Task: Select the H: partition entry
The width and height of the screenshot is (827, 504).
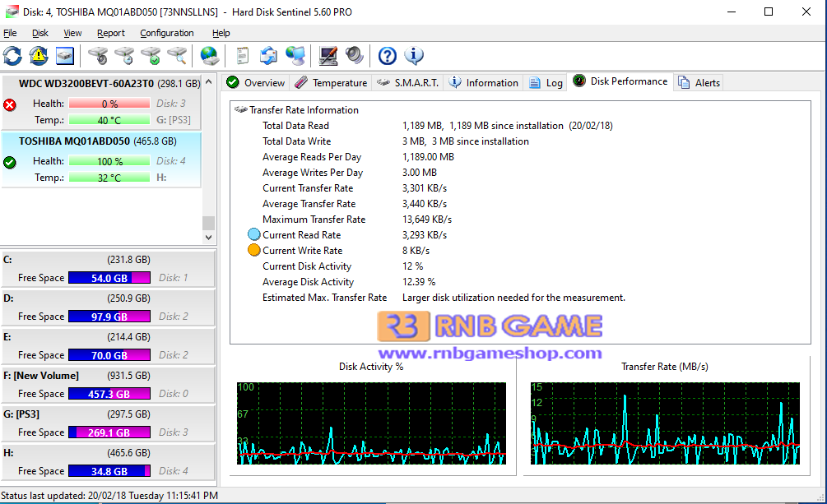Action: [109, 462]
